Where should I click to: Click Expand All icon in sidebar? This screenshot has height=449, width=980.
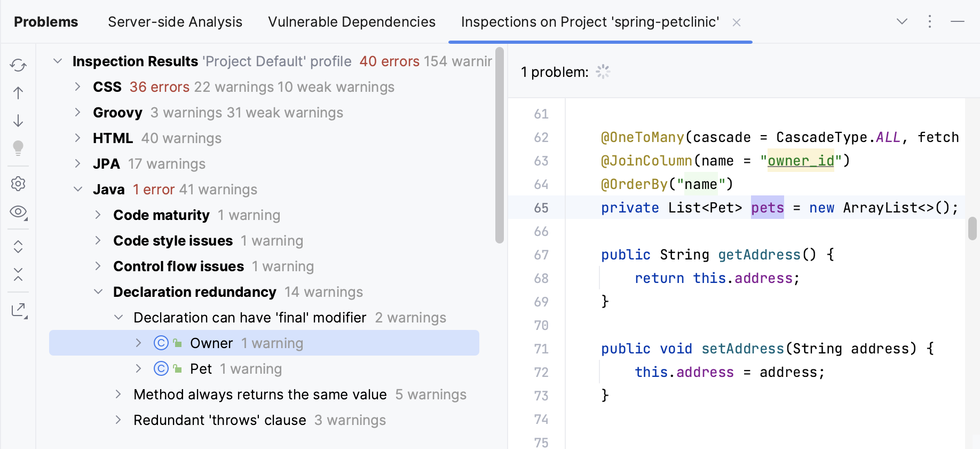coord(18,247)
